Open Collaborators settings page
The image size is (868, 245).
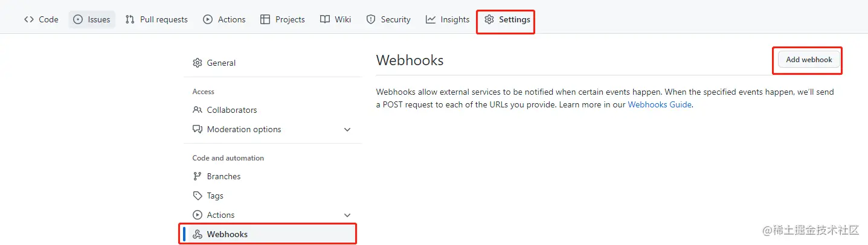[231, 110]
